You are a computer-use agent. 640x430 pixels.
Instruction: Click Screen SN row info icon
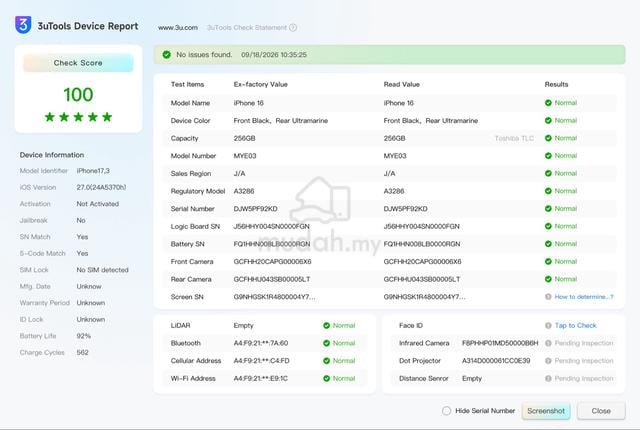548,297
